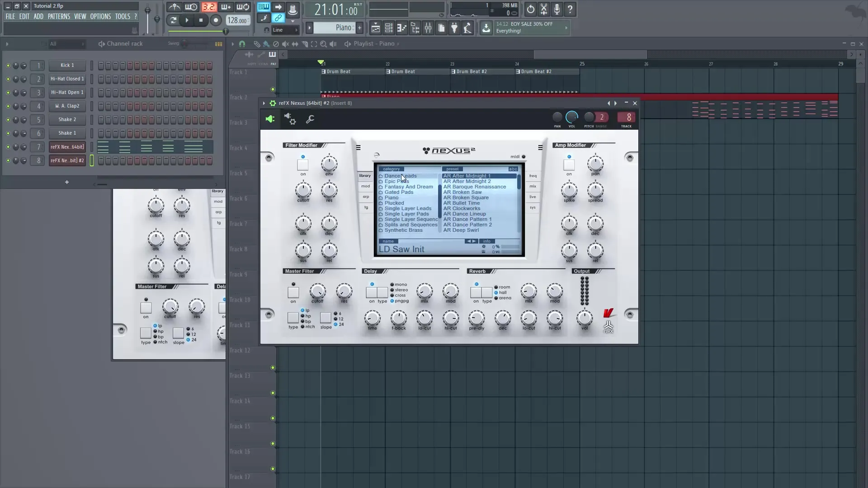Select the Paint tool in the playlist toolbar
This screenshot has width=868, height=488.
coord(266,44)
